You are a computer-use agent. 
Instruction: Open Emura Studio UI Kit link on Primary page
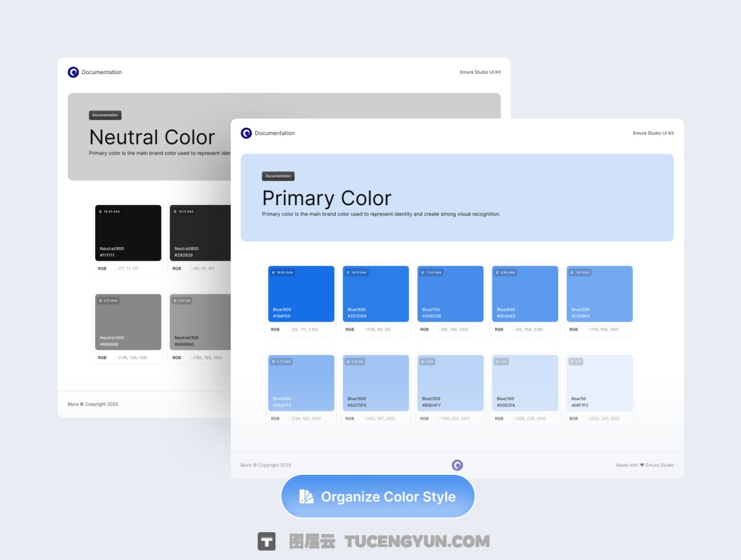pos(653,133)
